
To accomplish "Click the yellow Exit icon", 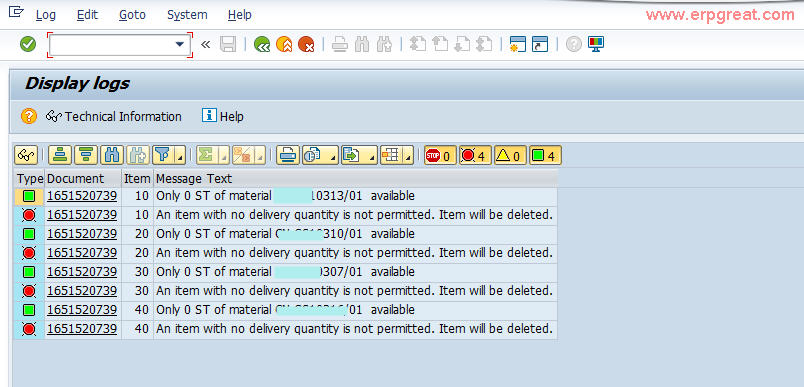I will 284,45.
